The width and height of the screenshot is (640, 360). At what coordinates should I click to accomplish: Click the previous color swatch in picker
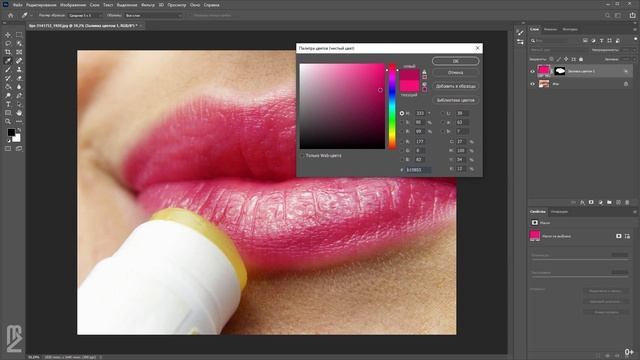coord(409,86)
